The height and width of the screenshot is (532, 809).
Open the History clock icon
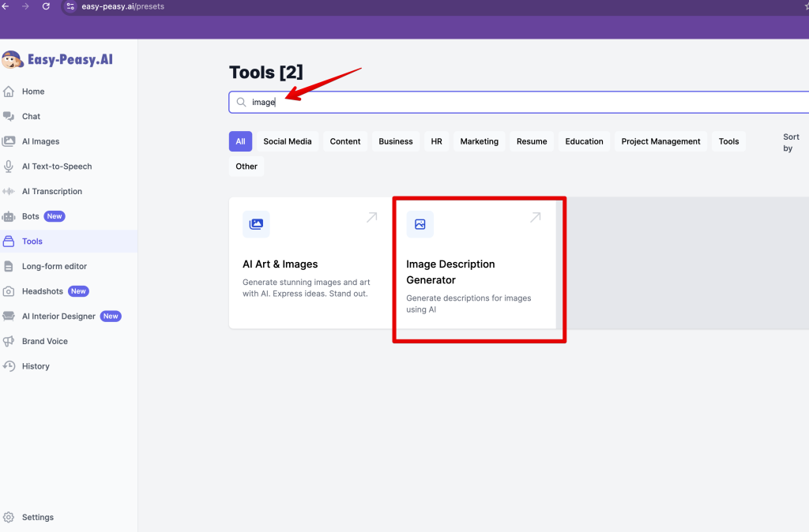click(x=9, y=366)
